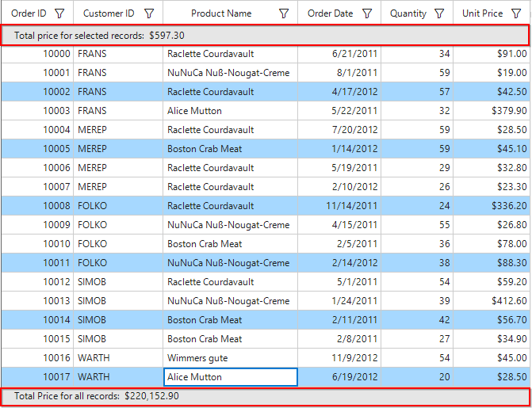The height and width of the screenshot is (408, 532).
Task: Click the quantity 20 in order 10017
Action: (x=417, y=377)
